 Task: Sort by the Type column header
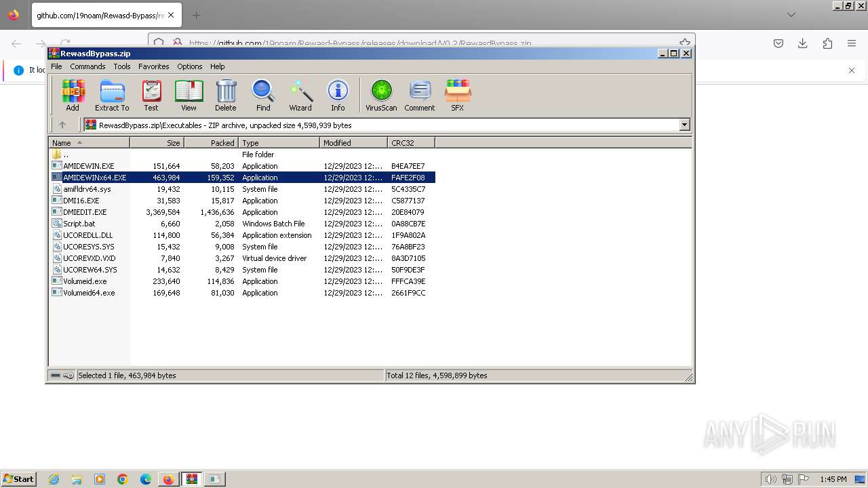279,143
